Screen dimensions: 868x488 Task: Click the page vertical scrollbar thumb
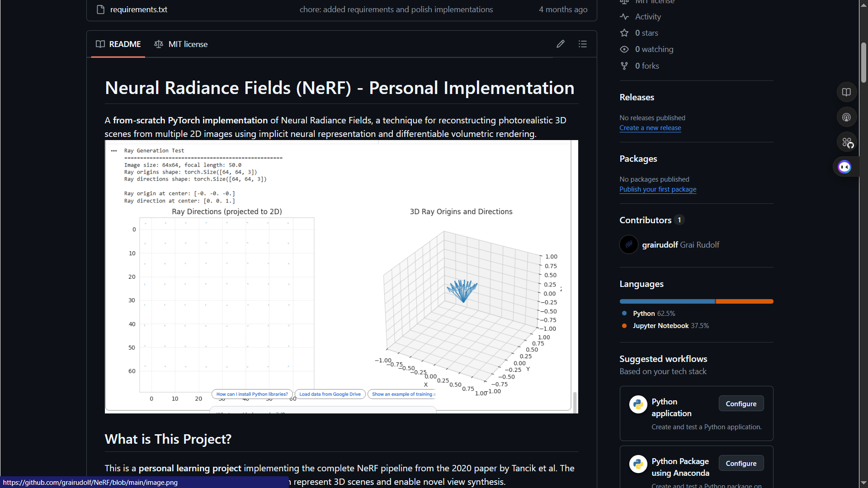[x=863, y=62]
